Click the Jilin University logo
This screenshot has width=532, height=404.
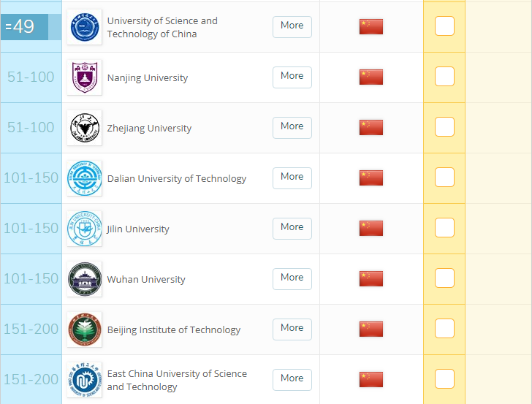[84, 229]
